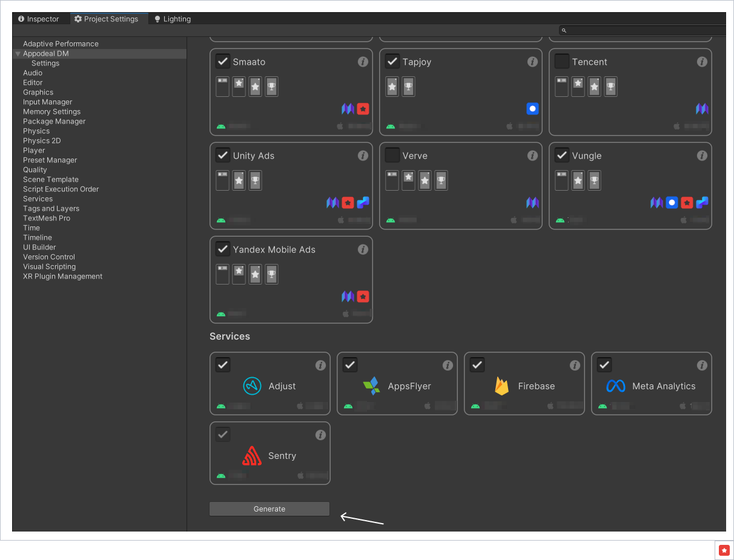This screenshot has width=734, height=560.
Task: Click the info icon on Smaato card
Action: click(363, 62)
